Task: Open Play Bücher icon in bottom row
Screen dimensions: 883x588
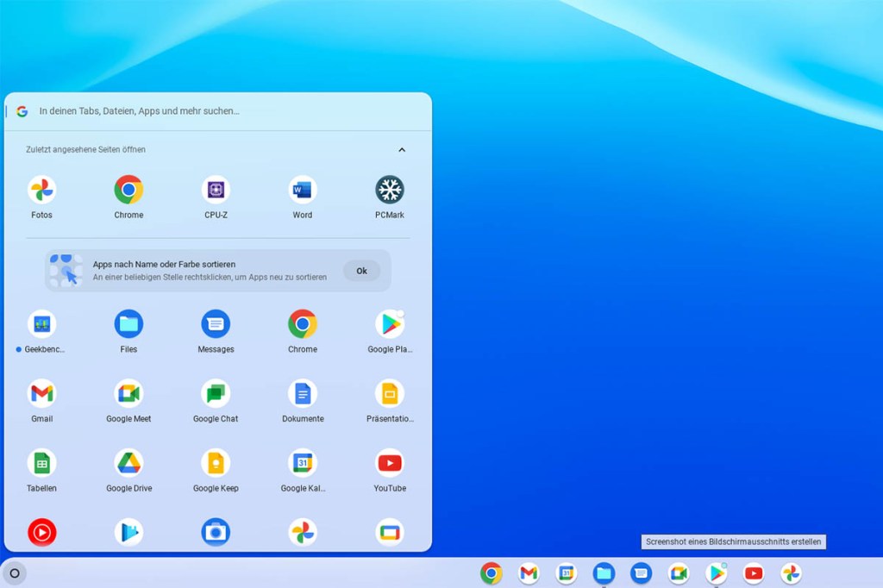Action: click(128, 532)
